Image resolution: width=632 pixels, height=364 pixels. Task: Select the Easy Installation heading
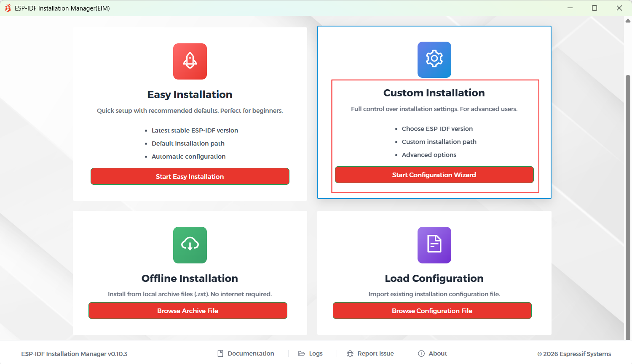click(190, 95)
